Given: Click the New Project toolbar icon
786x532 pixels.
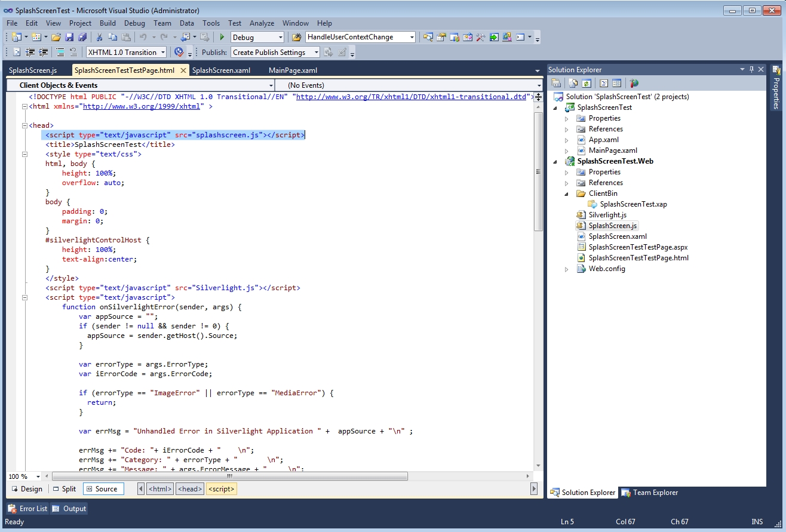Looking at the screenshot, I should (16, 37).
